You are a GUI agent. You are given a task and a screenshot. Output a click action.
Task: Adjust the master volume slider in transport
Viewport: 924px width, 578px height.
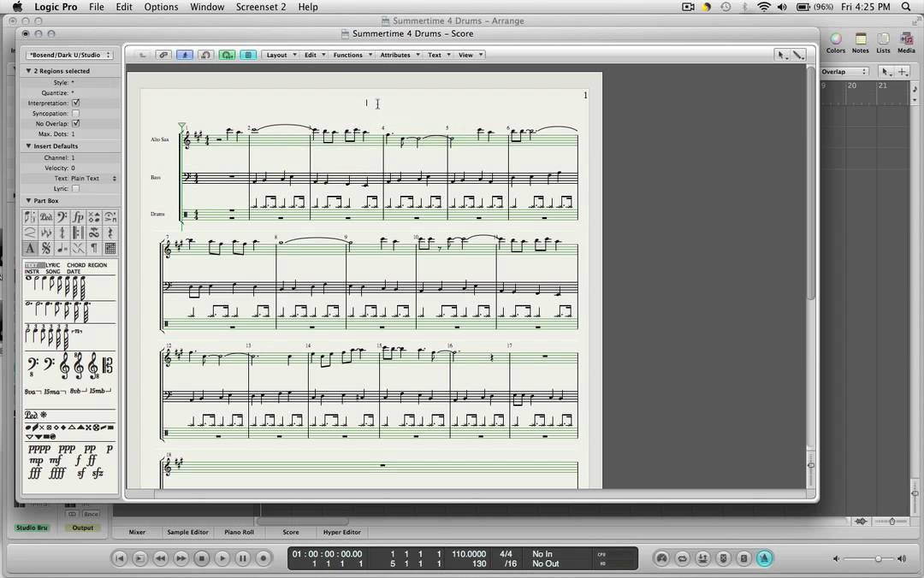[868, 558]
